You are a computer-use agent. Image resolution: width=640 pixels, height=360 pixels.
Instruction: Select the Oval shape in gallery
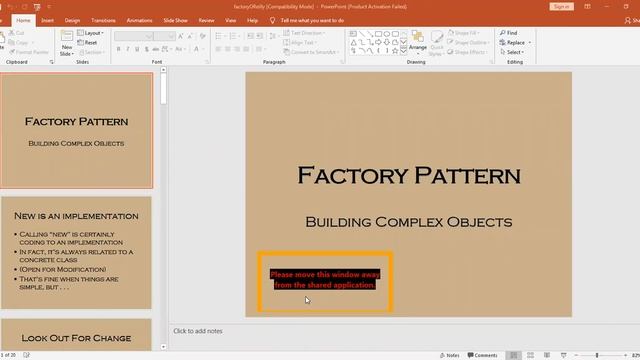[x=387, y=34]
